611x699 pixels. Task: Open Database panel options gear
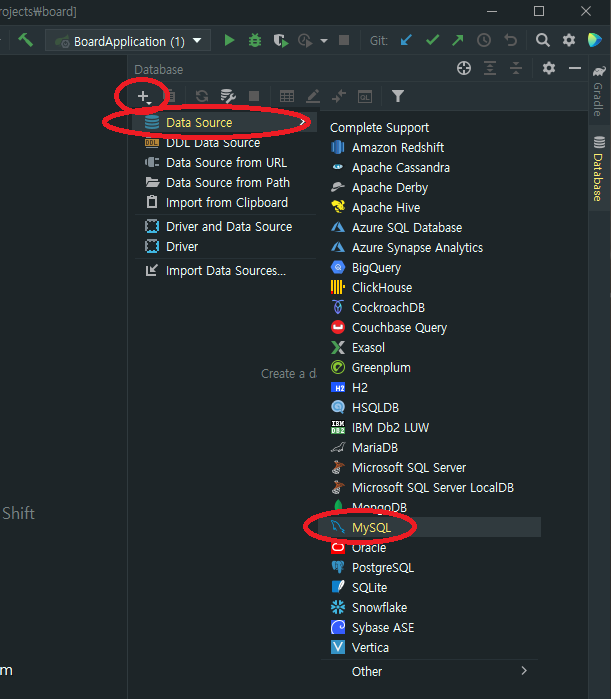tap(549, 69)
